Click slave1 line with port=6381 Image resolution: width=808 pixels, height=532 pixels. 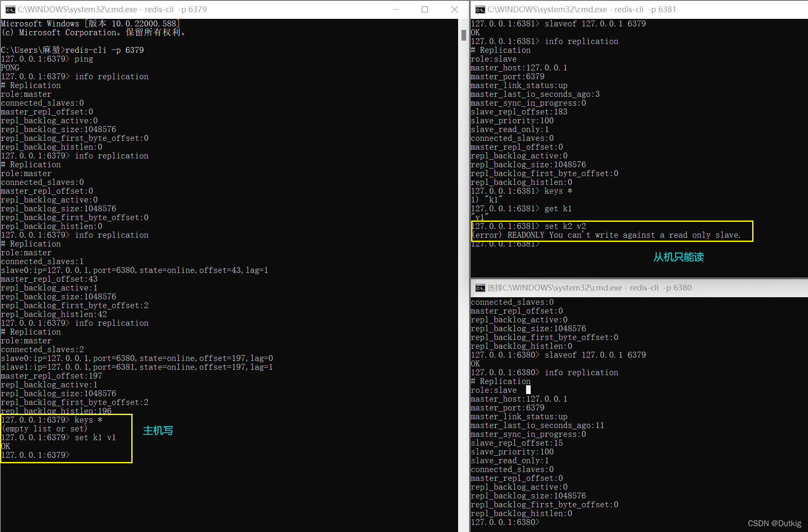(x=137, y=367)
